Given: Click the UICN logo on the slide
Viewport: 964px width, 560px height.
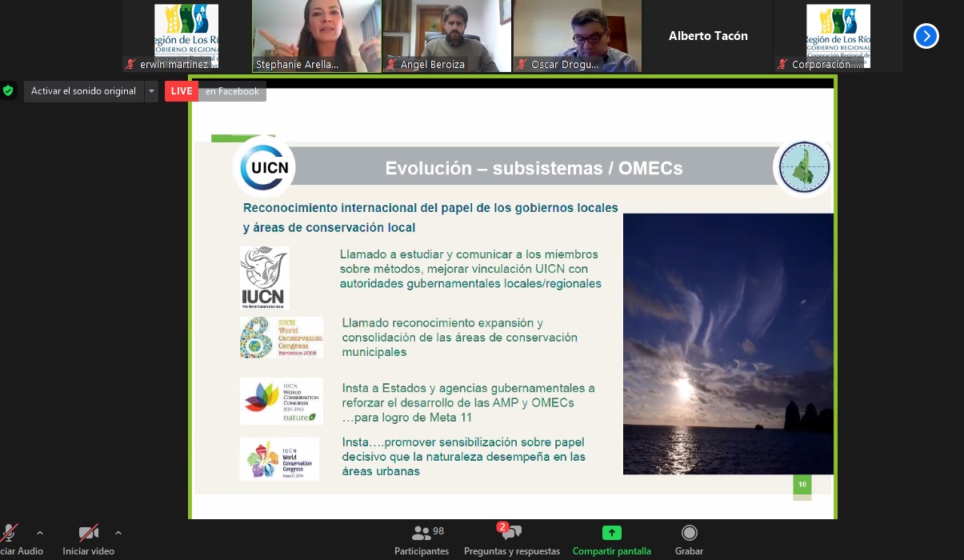Looking at the screenshot, I should [264, 167].
